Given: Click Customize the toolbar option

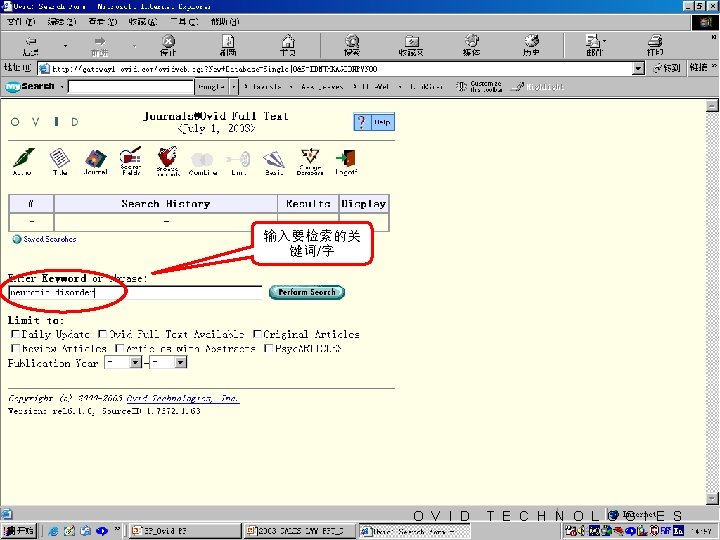Looking at the screenshot, I should tap(478, 86).
